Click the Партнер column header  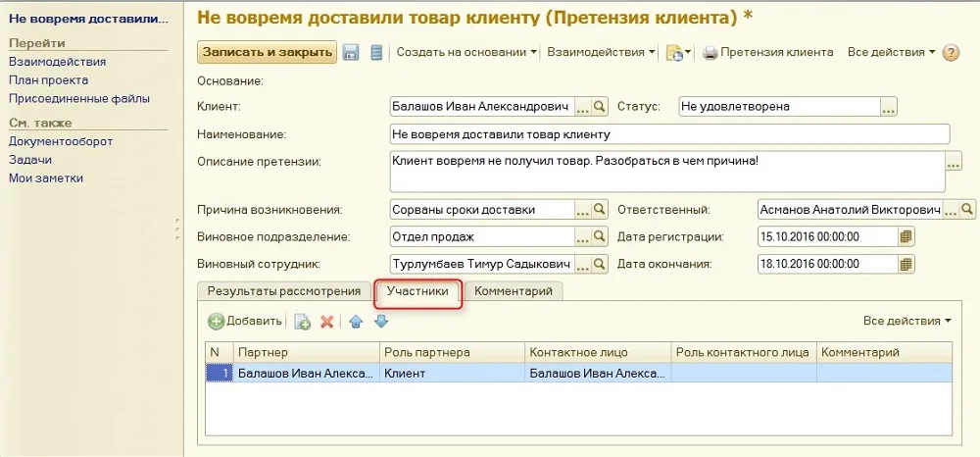[x=306, y=353]
